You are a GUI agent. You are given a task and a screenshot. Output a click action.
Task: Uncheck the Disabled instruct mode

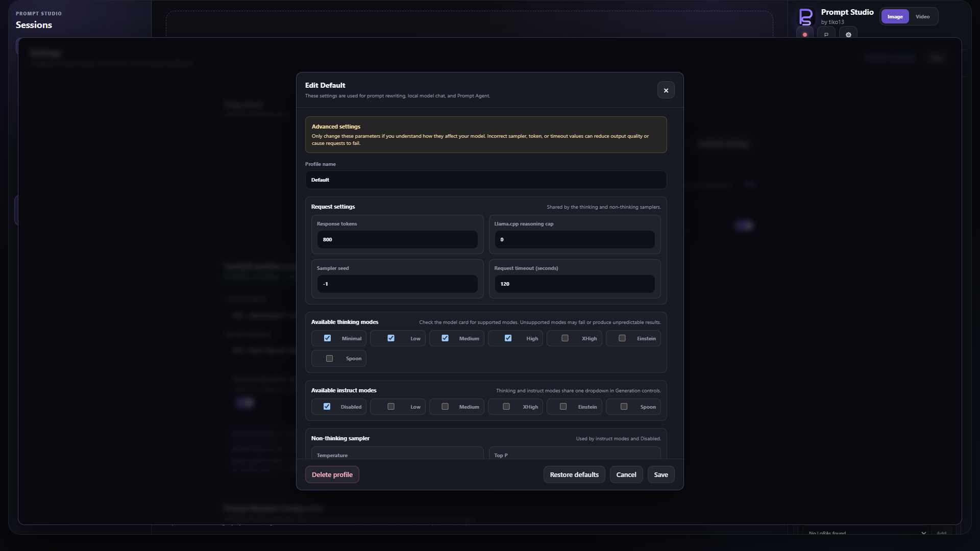[x=327, y=407]
